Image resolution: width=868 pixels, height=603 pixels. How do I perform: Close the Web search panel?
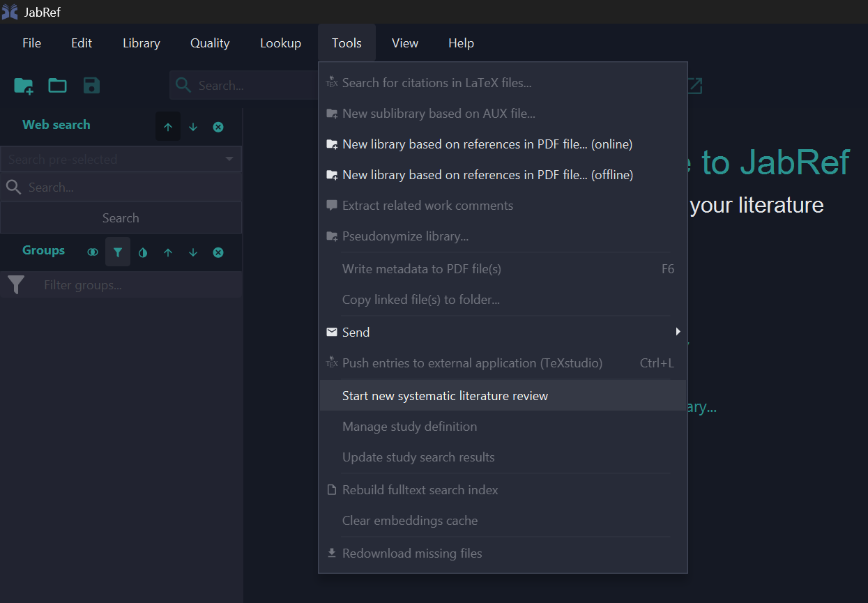click(x=218, y=127)
